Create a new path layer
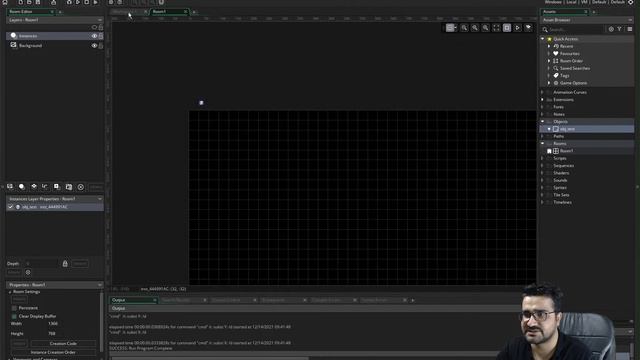 [45, 187]
